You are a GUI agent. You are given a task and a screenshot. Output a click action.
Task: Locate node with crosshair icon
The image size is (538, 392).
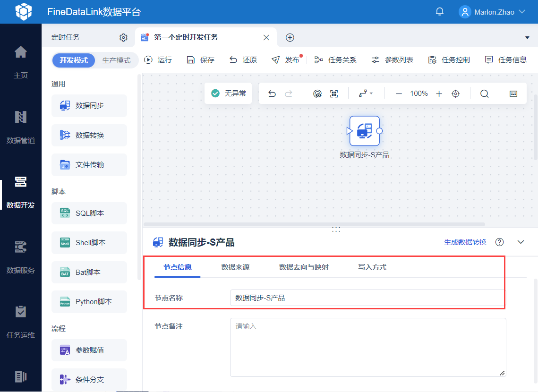pos(456,94)
